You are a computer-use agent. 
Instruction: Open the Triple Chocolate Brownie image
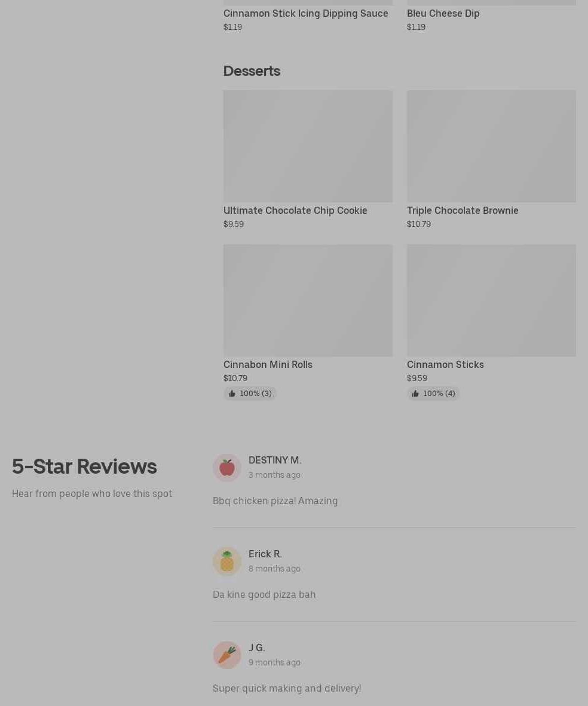click(x=491, y=146)
